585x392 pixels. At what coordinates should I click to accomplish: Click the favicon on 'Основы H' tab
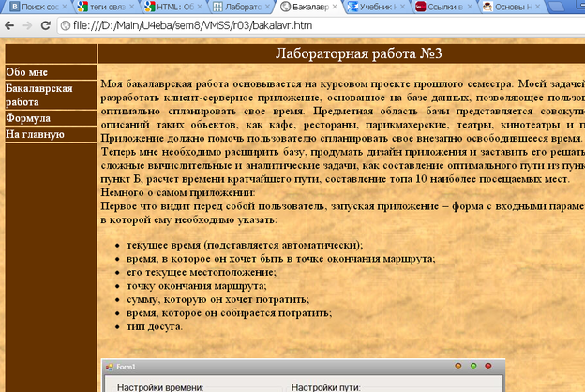point(487,7)
